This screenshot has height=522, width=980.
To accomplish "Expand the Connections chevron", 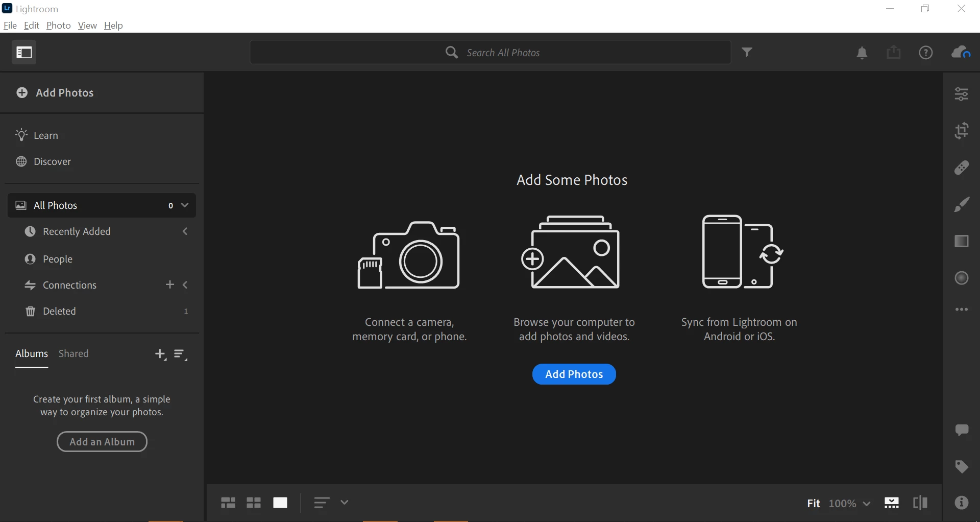I will 185,285.
